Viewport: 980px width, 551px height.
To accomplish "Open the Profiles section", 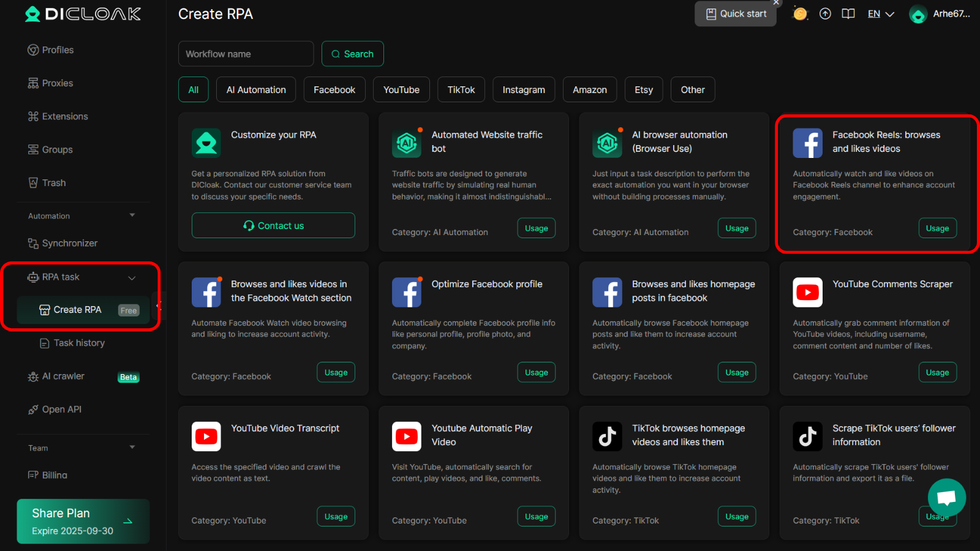I will [x=51, y=50].
